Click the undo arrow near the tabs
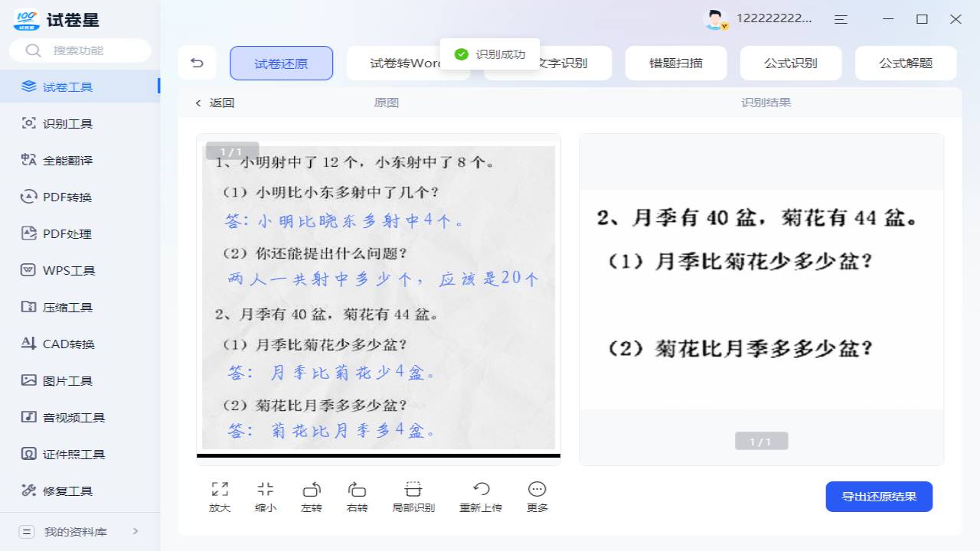980x551 pixels. click(x=197, y=63)
